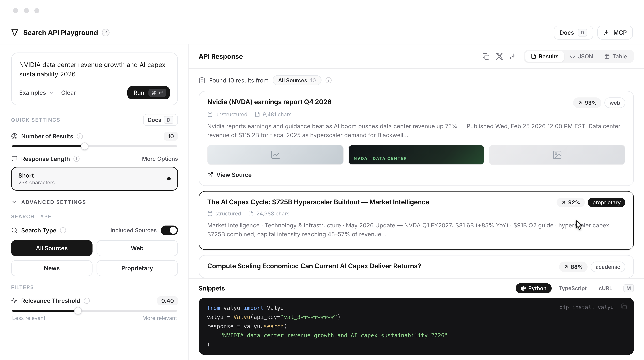
Task: Click the target icon beside Number of Results
Action: [14, 136]
